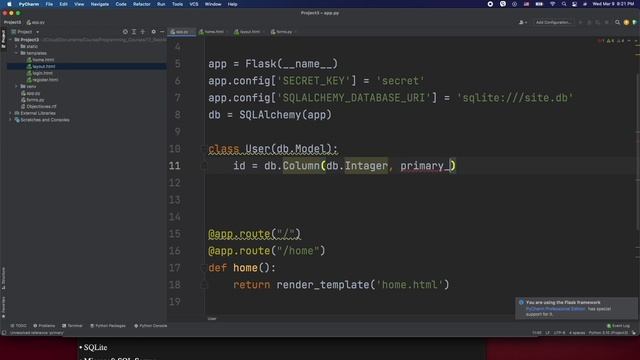Select Objectives.rtf in project tree
The width and height of the screenshot is (640, 360).
pyautogui.click(x=41, y=107)
